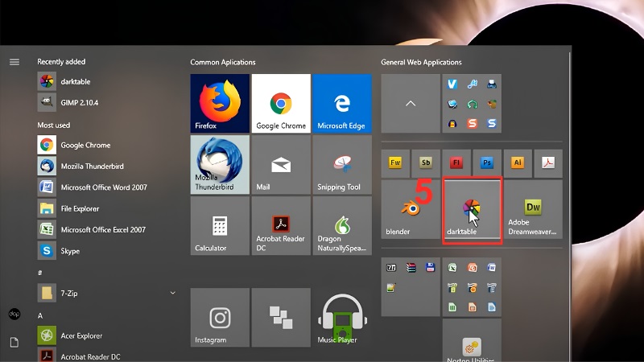Click the General Web Applications group title

point(421,63)
